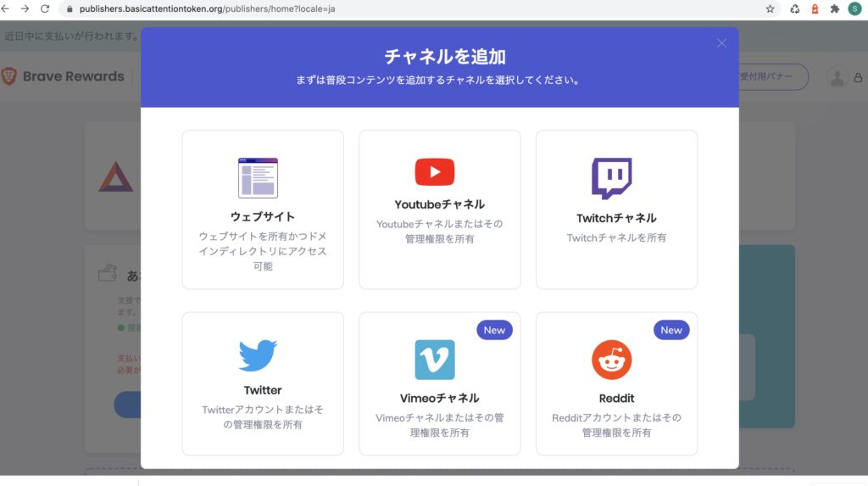Click the まずは普段コンテンツ subtitle text
The width and height of the screenshot is (868, 486).
pyautogui.click(x=440, y=80)
